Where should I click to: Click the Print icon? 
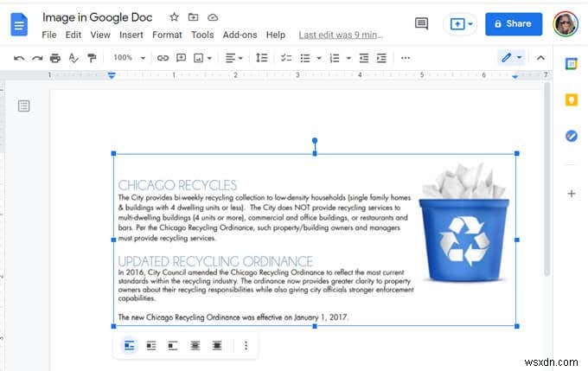tap(55, 58)
